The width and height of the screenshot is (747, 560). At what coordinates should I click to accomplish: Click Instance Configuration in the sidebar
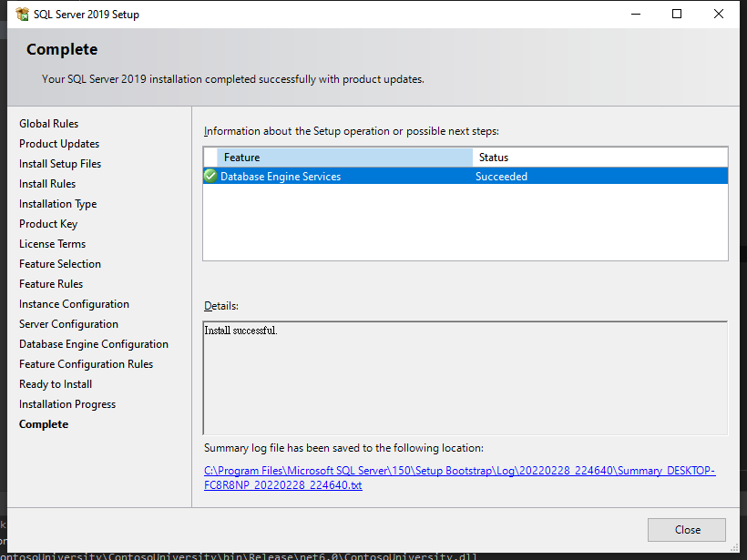pyautogui.click(x=74, y=304)
